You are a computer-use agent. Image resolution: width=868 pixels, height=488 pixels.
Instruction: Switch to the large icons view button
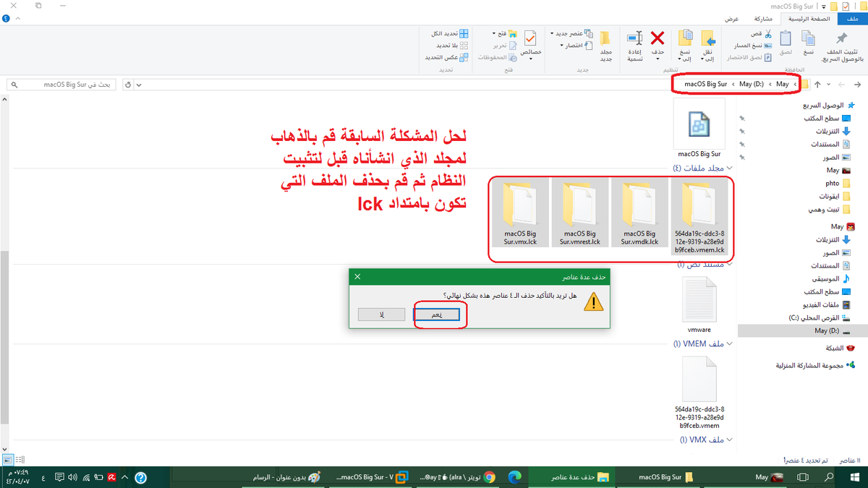click(x=7, y=459)
